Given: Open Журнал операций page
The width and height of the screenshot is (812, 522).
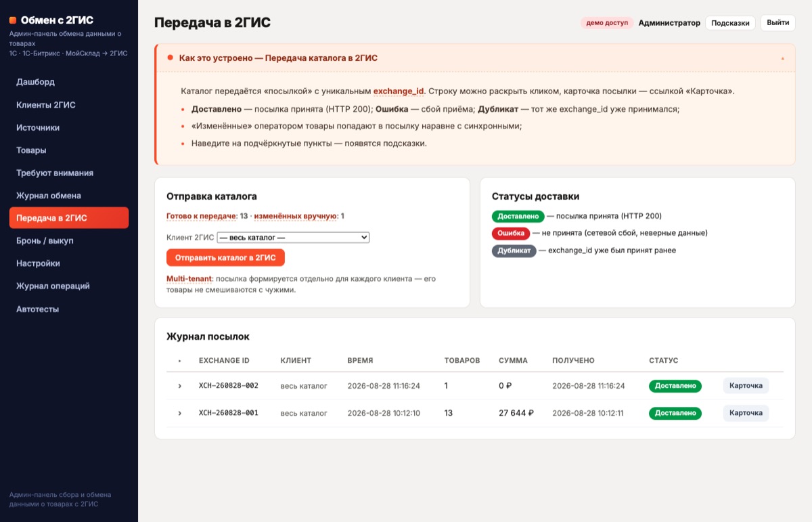Looking at the screenshot, I should pos(69,286).
